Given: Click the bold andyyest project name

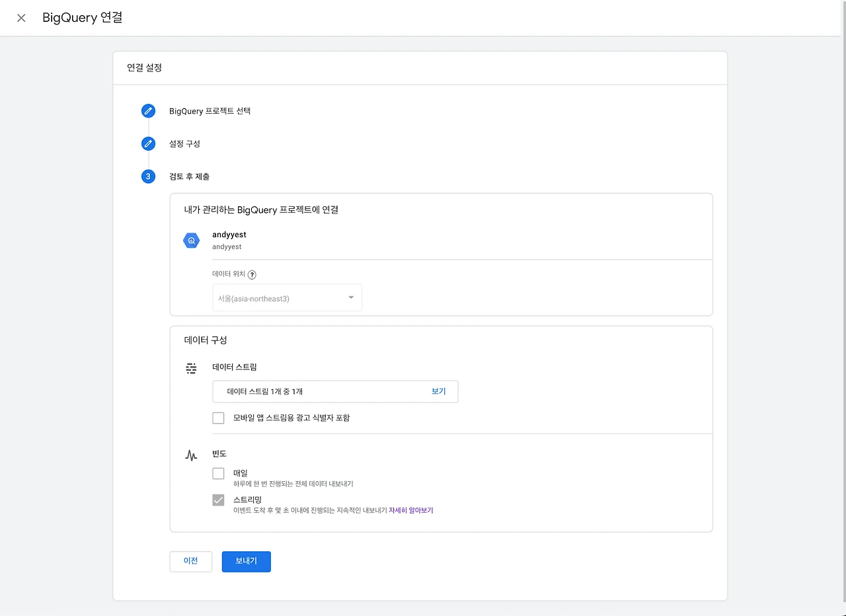Looking at the screenshot, I should coord(229,235).
